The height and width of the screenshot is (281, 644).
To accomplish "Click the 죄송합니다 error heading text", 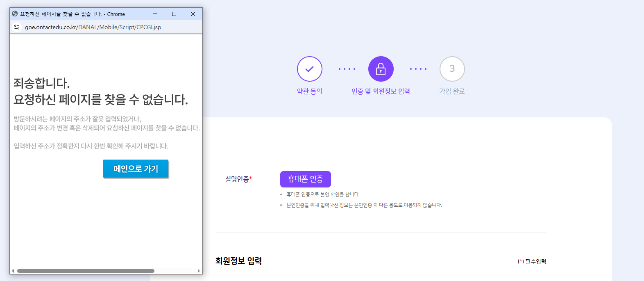I will point(42,83).
